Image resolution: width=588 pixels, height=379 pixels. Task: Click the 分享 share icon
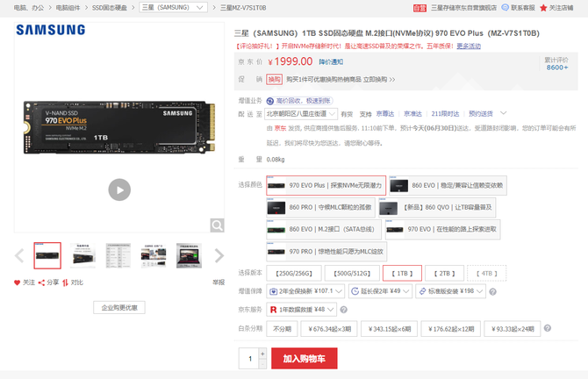[x=42, y=282]
